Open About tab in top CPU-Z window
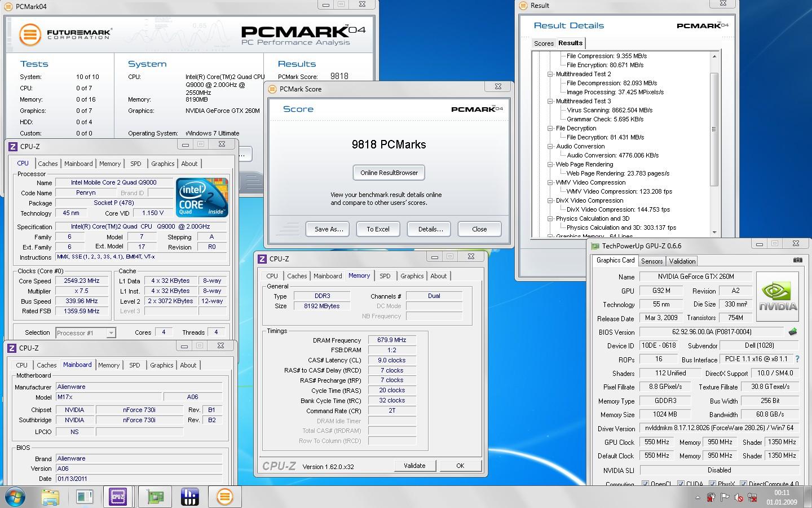The width and height of the screenshot is (812, 508). pos(189,164)
